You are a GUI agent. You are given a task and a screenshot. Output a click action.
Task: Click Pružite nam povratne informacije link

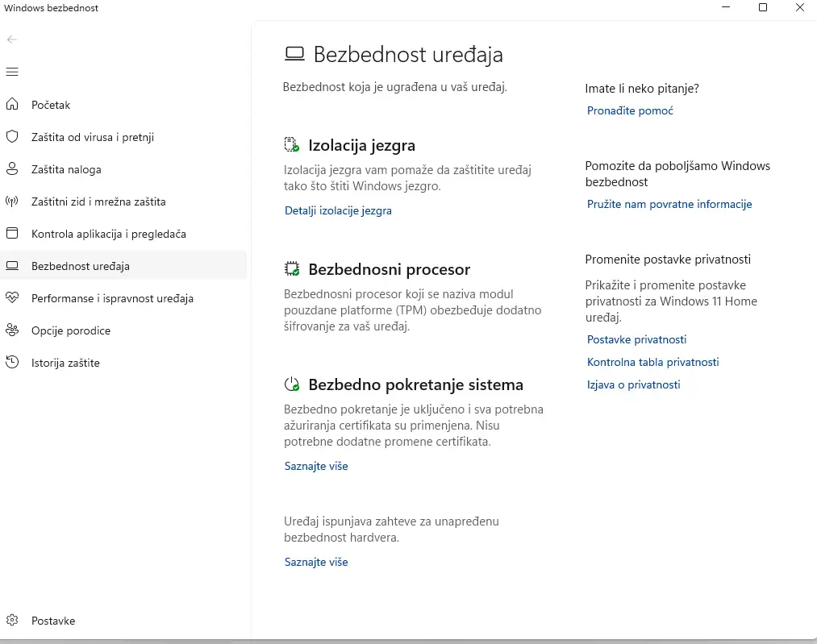(669, 204)
